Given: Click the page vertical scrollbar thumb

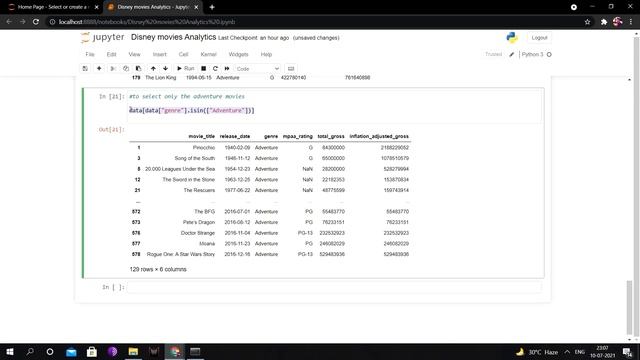Looking at the screenshot, I should (x=629, y=307).
